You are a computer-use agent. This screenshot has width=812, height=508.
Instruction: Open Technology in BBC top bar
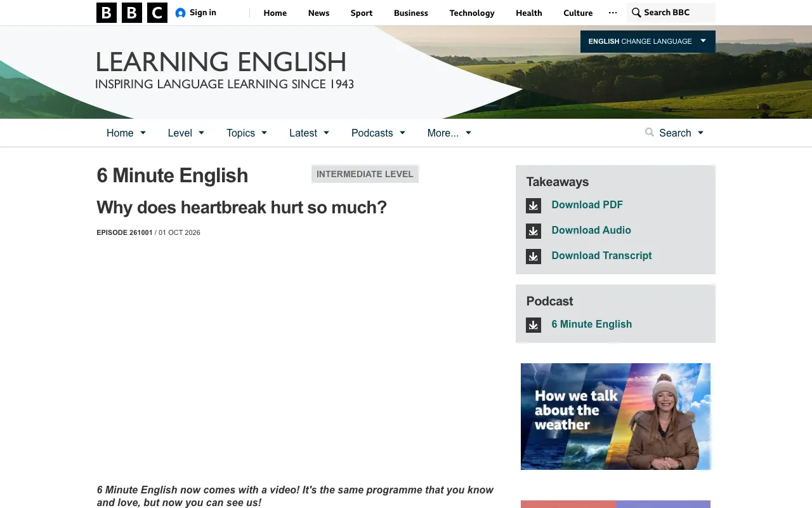click(x=472, y=13)
